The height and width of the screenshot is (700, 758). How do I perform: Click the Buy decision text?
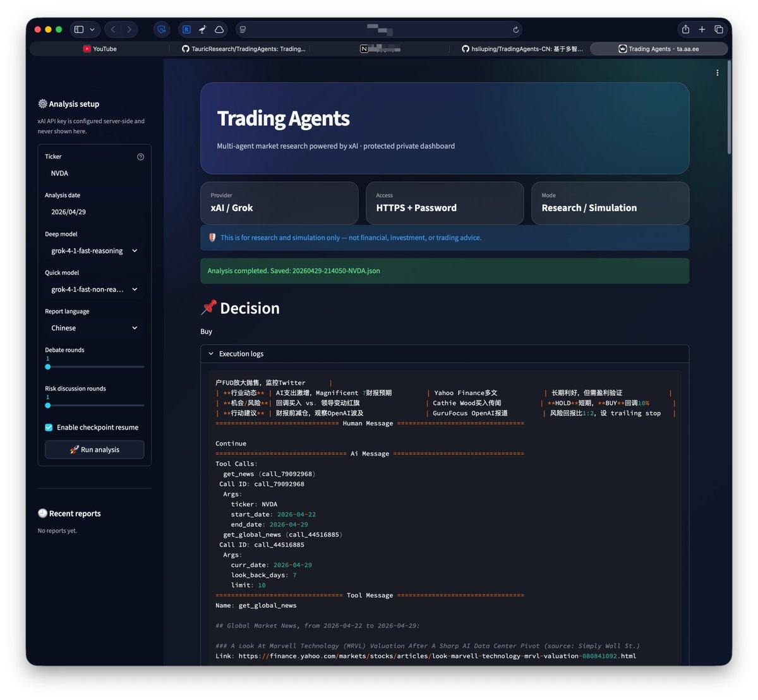207,331
